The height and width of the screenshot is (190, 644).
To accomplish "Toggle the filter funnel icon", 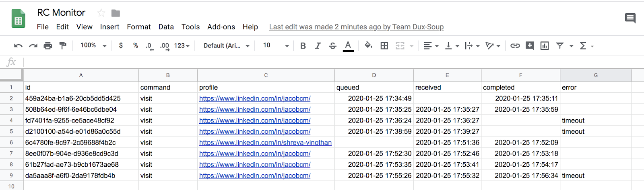I will (x=560, y=46).
